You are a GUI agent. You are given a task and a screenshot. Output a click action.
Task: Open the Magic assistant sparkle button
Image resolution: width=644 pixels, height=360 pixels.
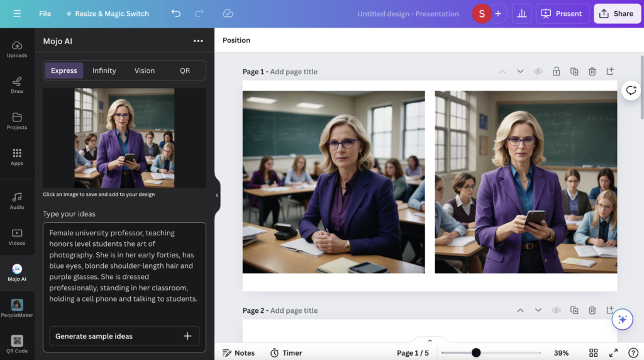pos(622,319)
